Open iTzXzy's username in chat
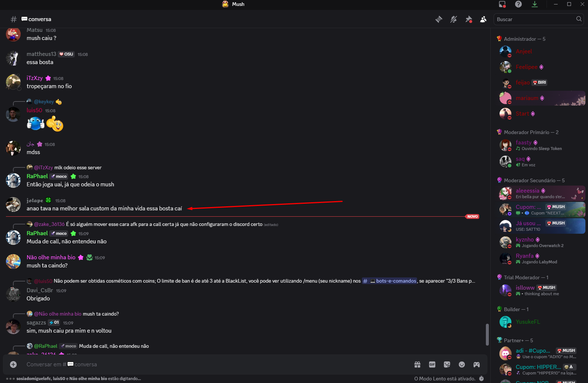This screenshot has width=588, height=383. click(34, 78)
